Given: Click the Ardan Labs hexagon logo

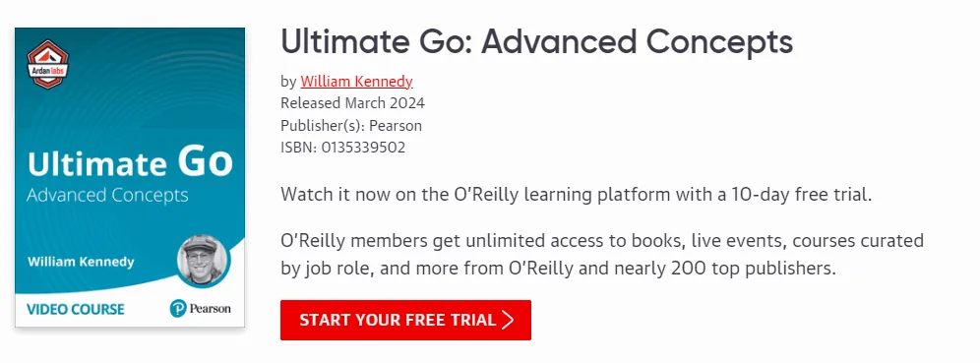Looking at the screenshot, I should 48,64.
